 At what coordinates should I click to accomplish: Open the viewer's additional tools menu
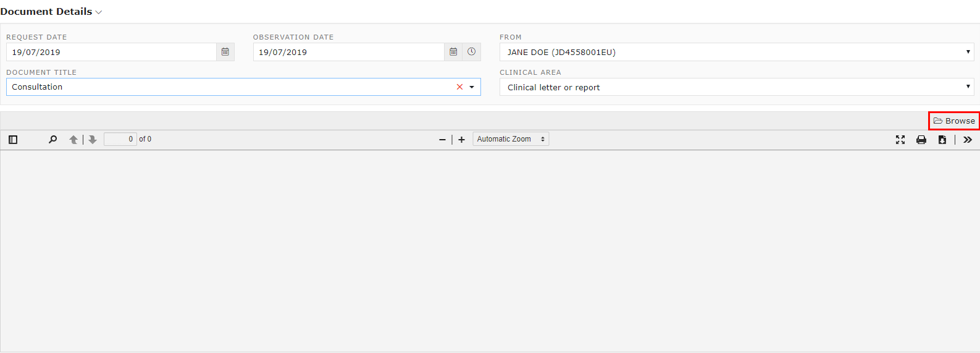(968, 140)
